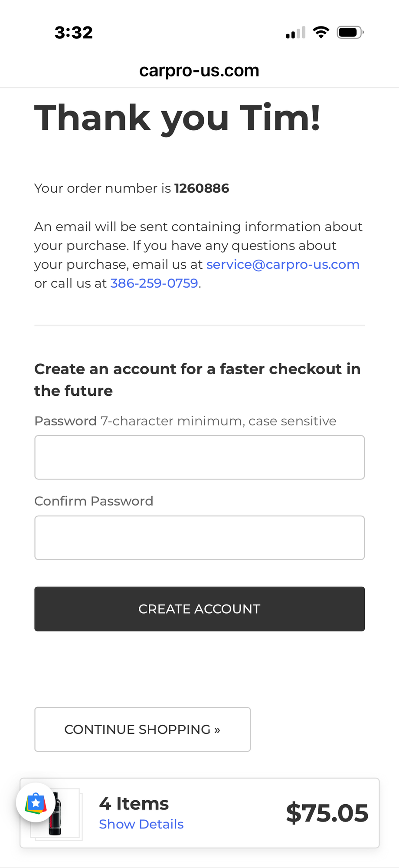Email service@carpro-us.com via the link

pos(283,264)
